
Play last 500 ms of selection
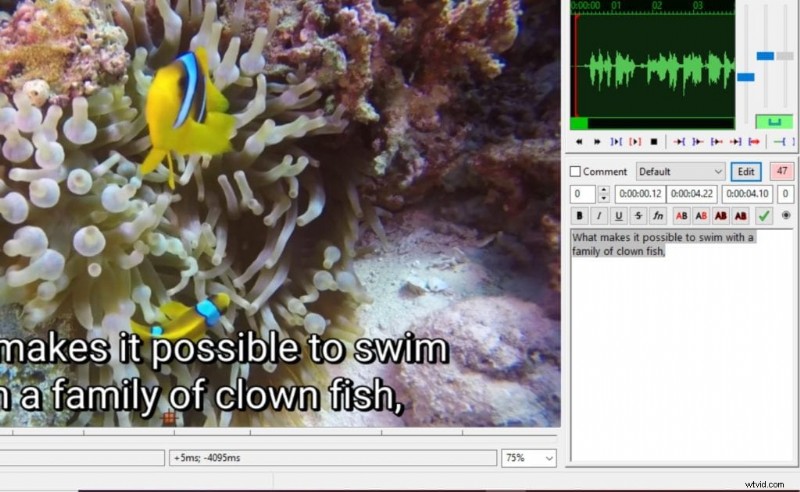735,142
